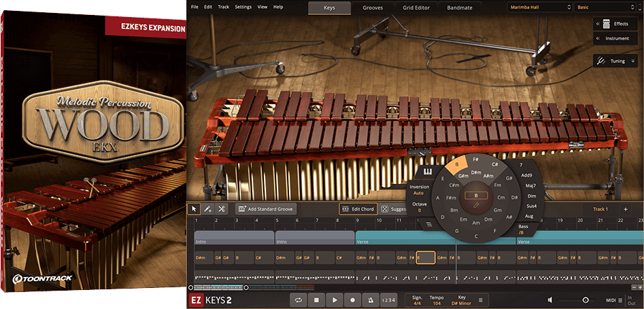The height and width of the screenshot is (309, 644).
Task: Click the piano keys icon on chord wheel
Action: click(x=427, y=171)
